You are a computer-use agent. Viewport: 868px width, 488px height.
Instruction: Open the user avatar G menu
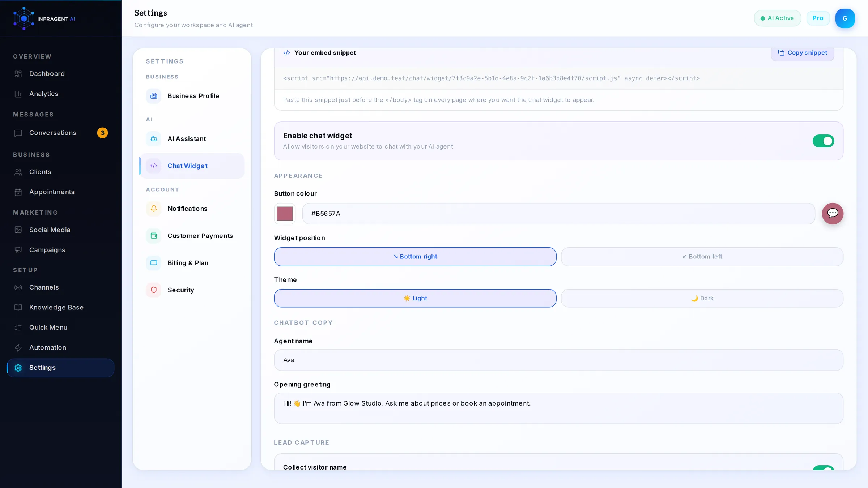pos(845,18)
